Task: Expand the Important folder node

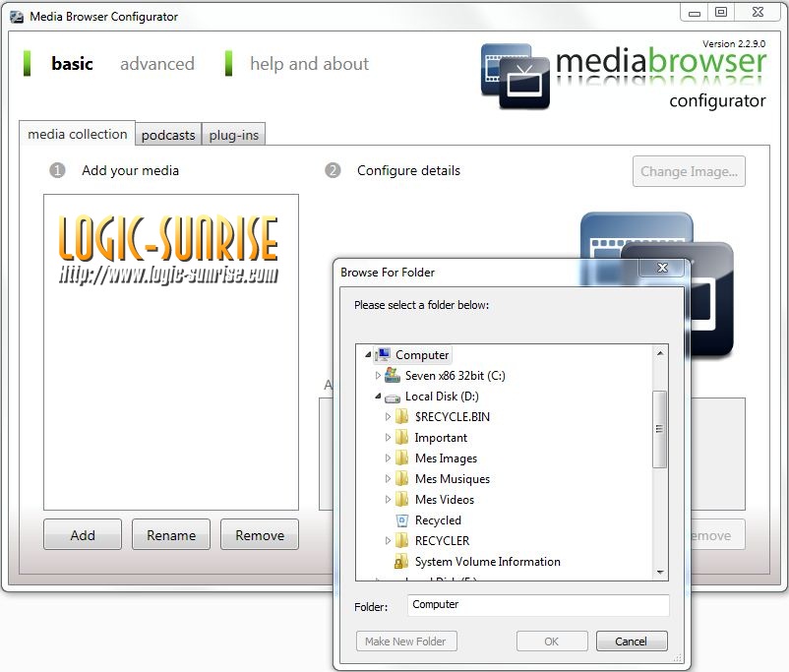Action: click(388, 438)
